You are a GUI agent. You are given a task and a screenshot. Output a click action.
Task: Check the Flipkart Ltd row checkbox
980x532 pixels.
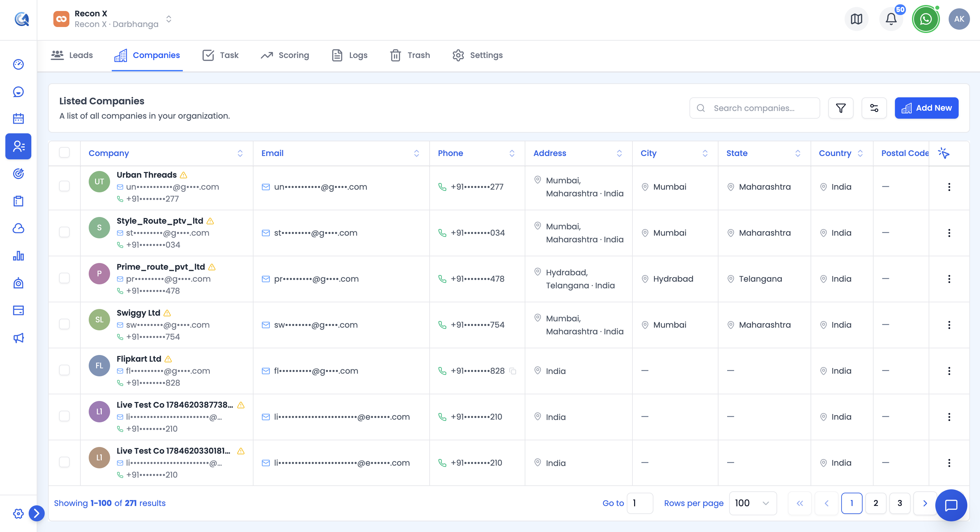coord(64,370)
